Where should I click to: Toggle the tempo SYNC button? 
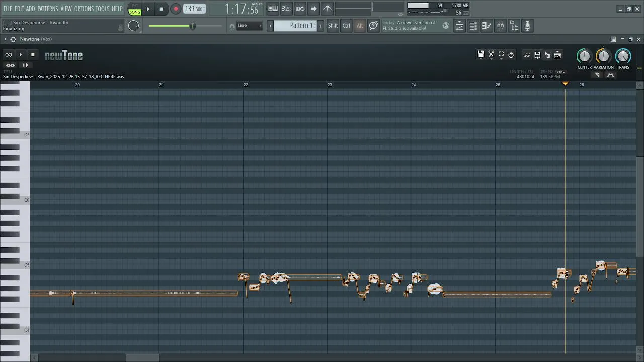click(560, 72)
